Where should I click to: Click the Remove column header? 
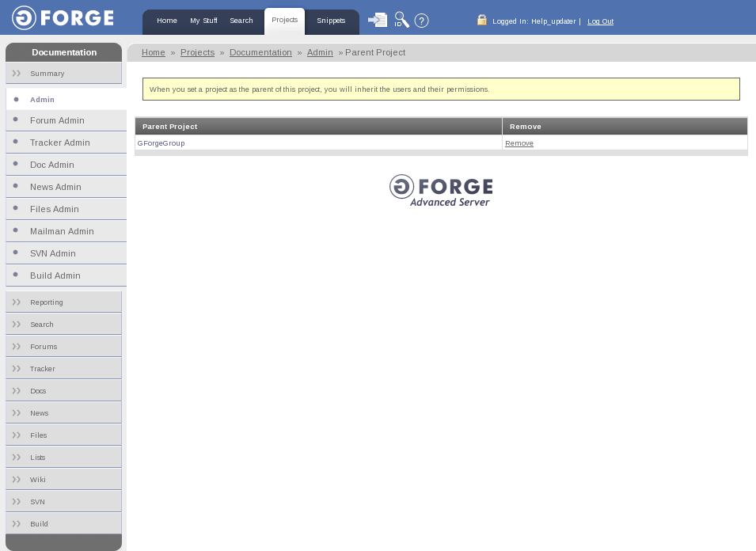point(625,127)
